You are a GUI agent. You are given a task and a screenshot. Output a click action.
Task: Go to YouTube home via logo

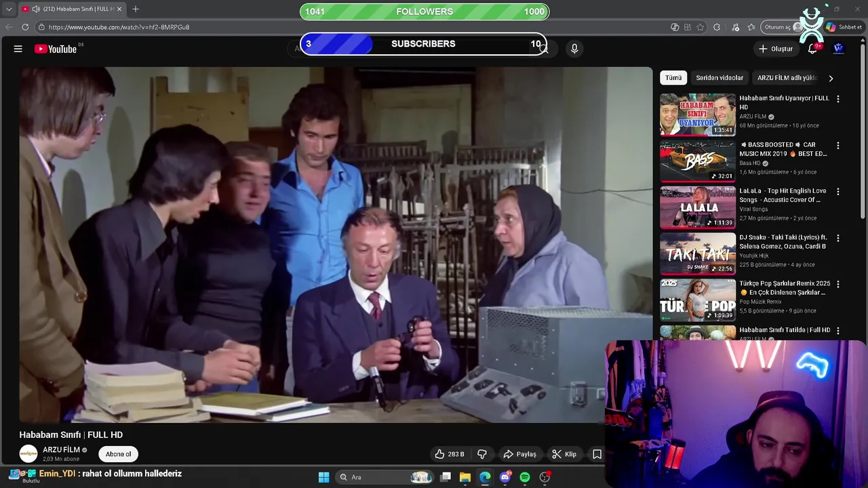pyautogui.click(x=56, y=49)
